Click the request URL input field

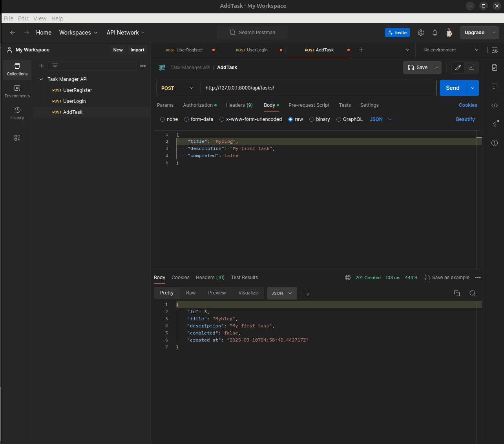click(318, 88)
